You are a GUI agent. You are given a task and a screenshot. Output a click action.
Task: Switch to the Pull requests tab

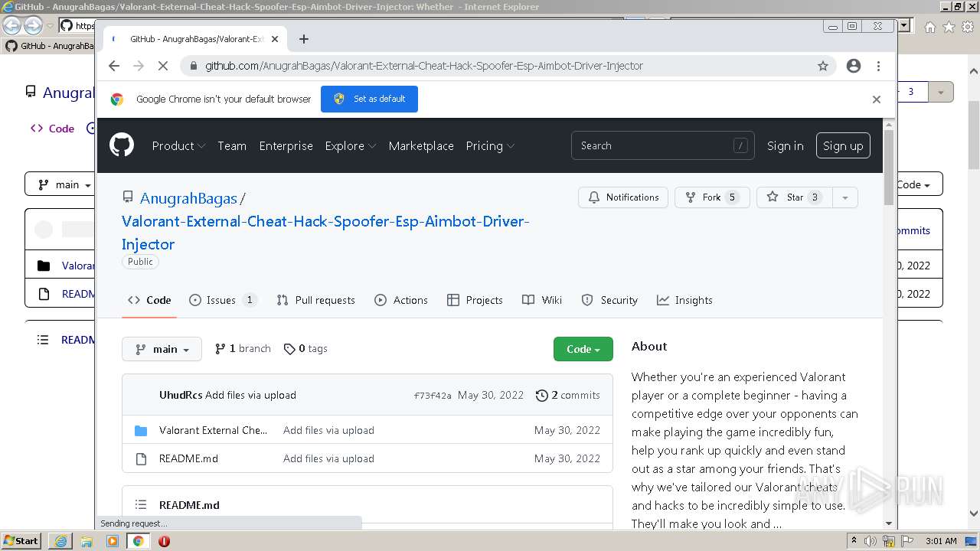(x=316, y=300)
